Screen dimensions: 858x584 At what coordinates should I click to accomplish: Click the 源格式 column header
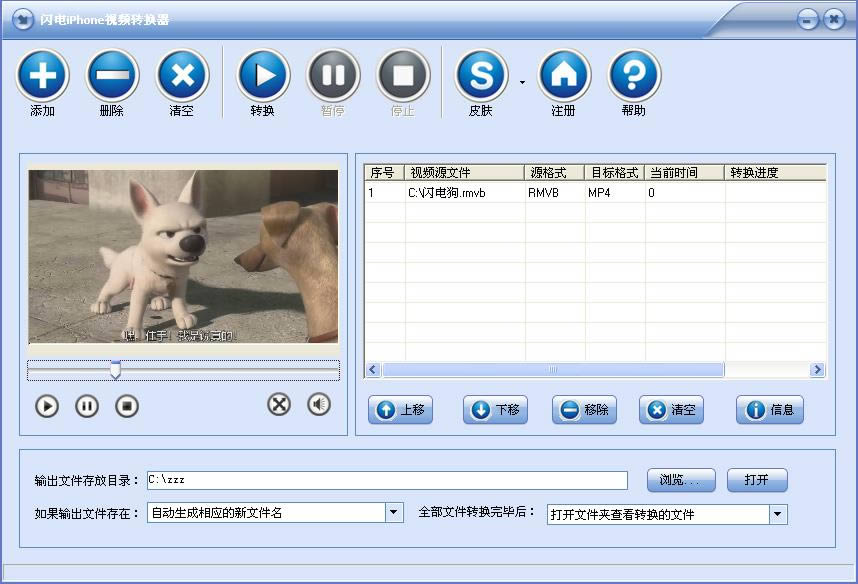[554, 172]
